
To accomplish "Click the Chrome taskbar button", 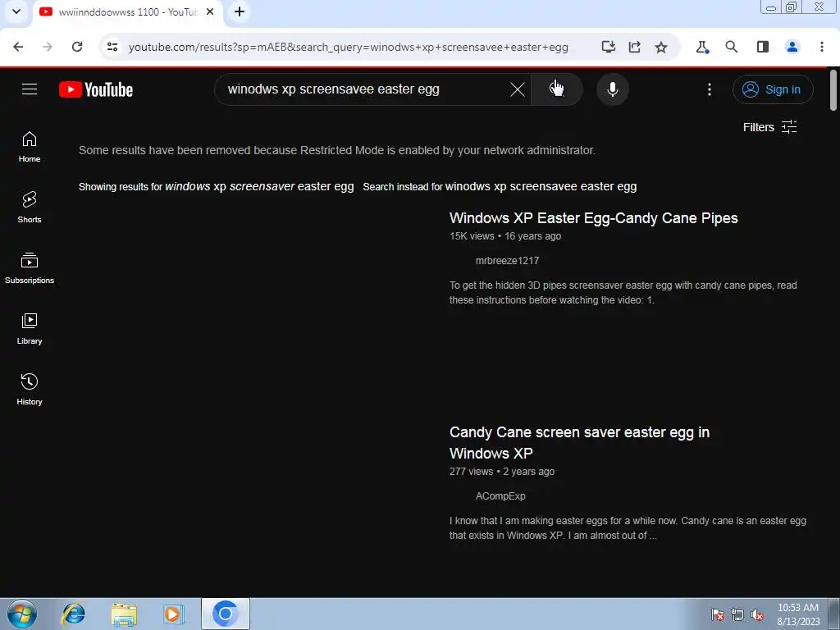I will point(226,614).
